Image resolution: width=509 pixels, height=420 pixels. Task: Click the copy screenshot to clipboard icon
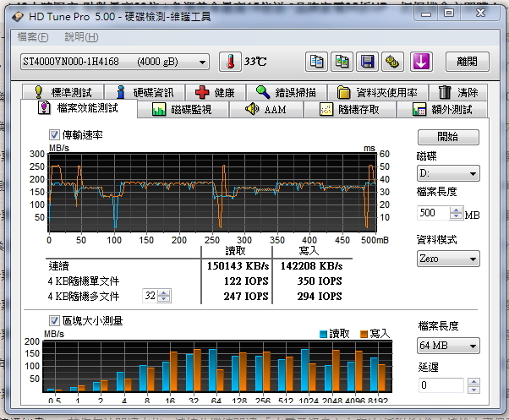[342, 62]
